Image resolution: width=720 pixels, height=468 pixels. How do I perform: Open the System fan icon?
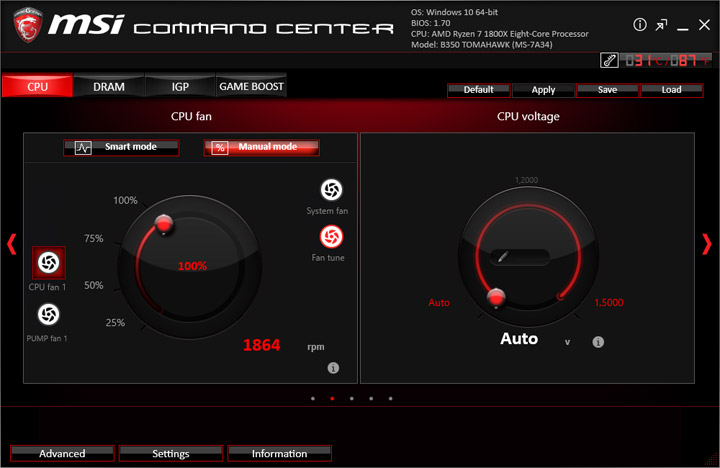331,190
